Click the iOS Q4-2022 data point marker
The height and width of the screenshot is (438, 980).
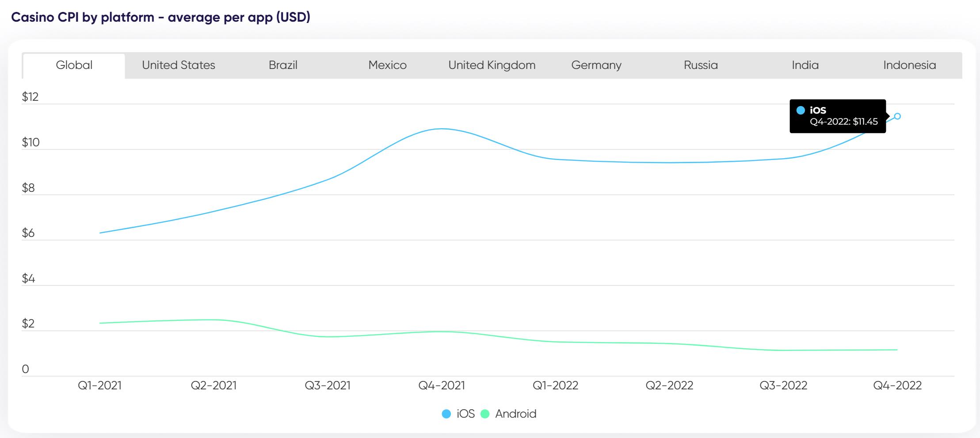(x=897, y=116)
